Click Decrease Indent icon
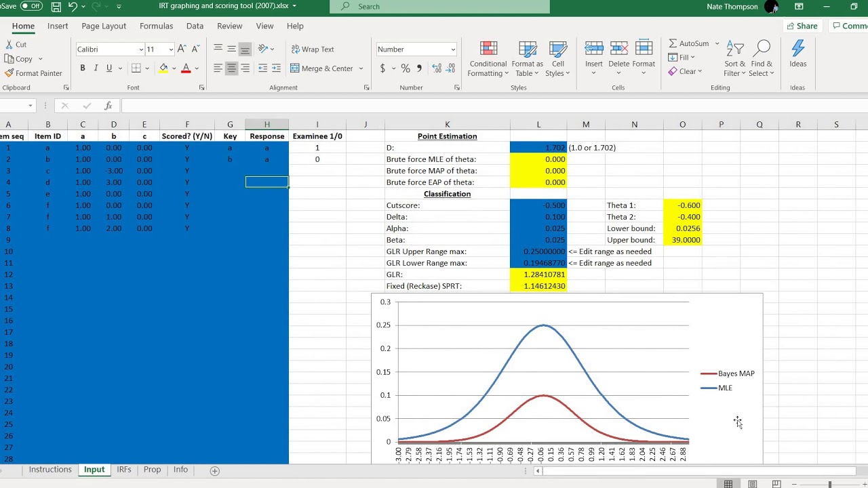 click(x=263, y=68)
